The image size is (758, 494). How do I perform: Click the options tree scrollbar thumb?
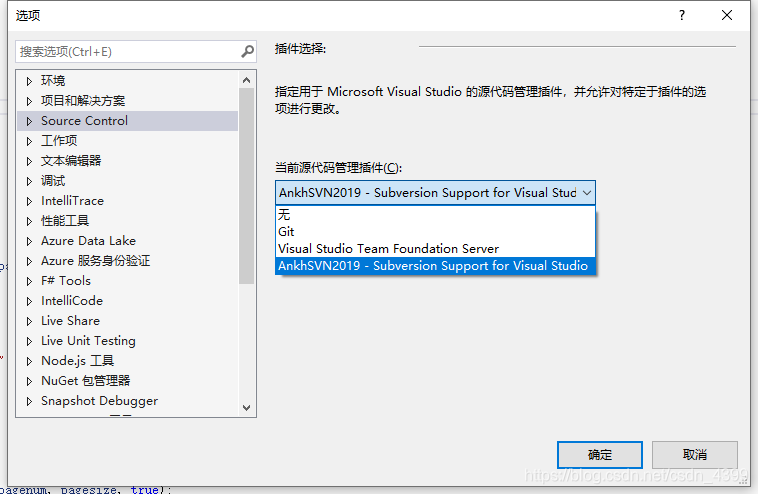click(247, 186)
